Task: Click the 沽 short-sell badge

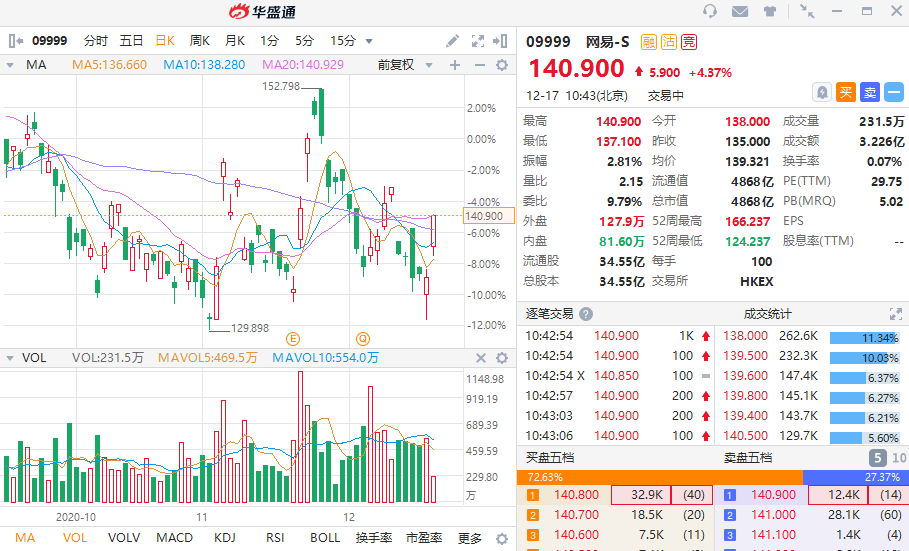Action: (668, 42)
